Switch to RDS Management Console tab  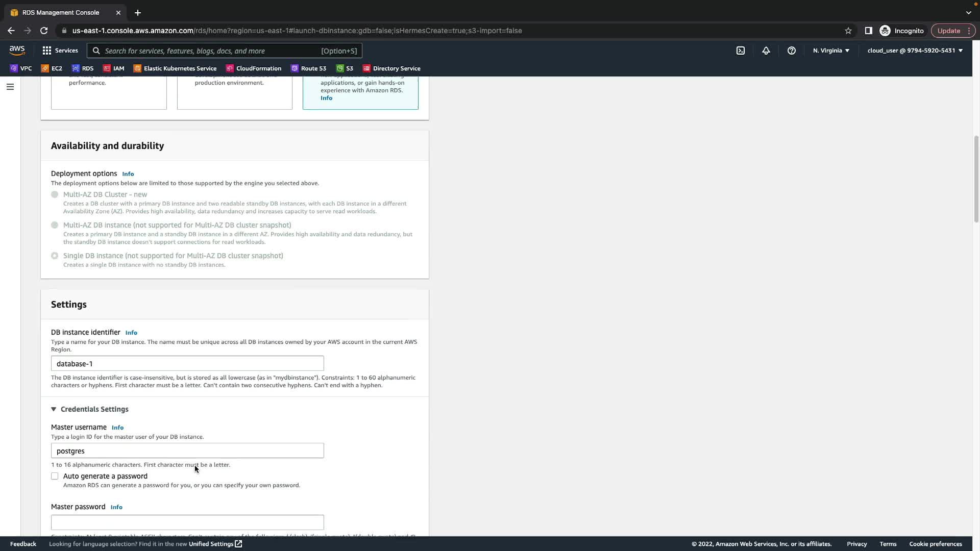(x=60, y=12)
